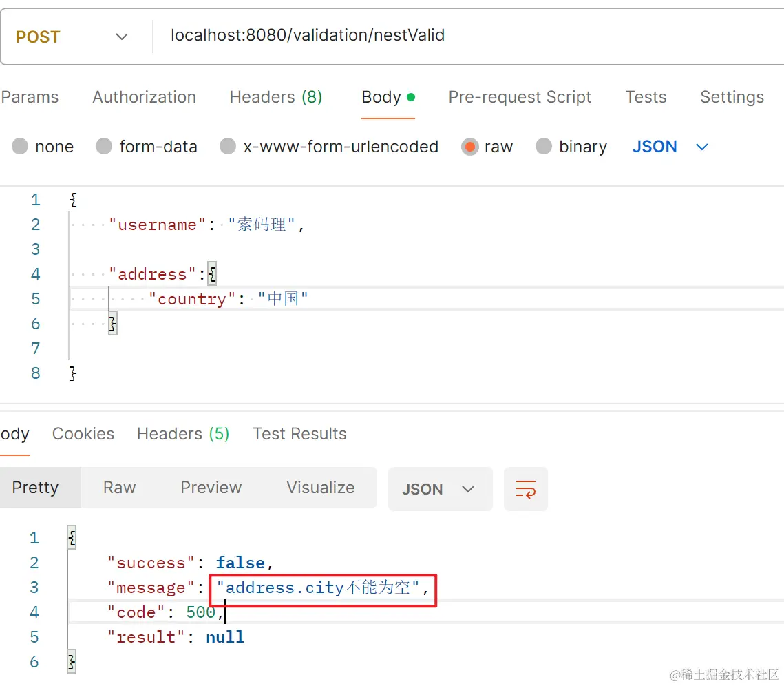Open the Test Results tab
This screenshot has height=686, width=784.
pyautogui.click(x=299, y=434)
